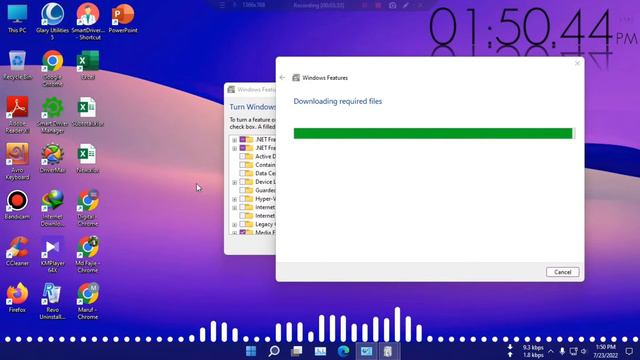The width and height of the screenshot is (640, 360).
Task: Select the Md Faje - Chrome shortcut
Action: [x=88, y=255]
